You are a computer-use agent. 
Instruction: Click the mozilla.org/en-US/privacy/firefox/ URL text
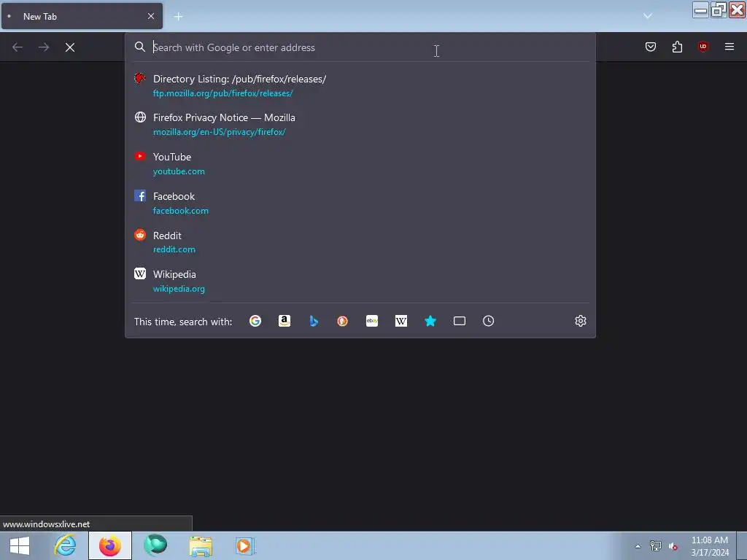coord(219,132)
